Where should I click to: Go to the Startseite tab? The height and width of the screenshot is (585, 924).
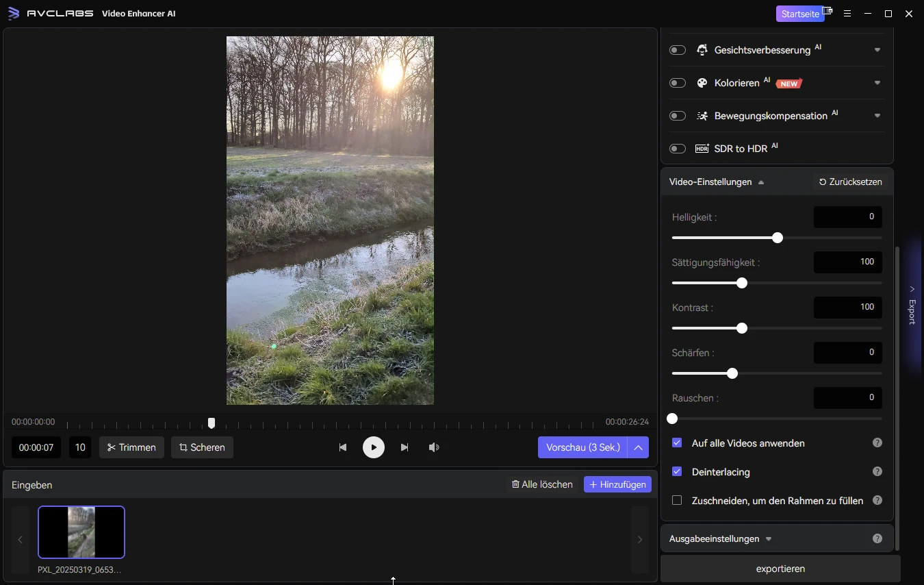799,14
